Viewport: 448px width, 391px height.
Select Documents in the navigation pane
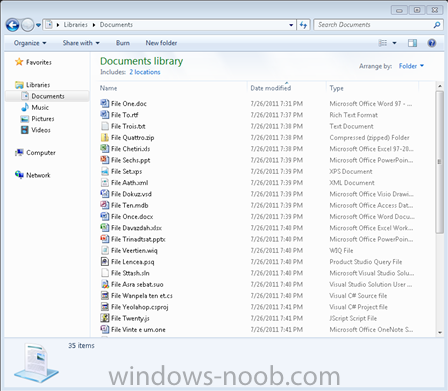click(48, 96)
